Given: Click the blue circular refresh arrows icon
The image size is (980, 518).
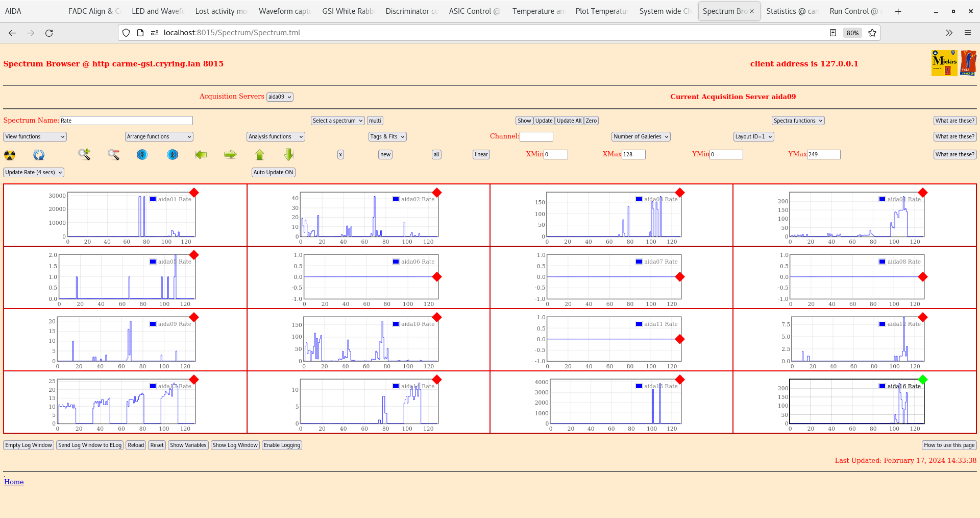Looking at the screenshot, I should tap(39, 155).
